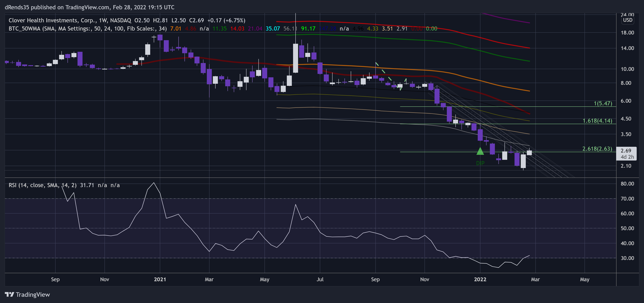Click the red indicator value 14.03

237,29
